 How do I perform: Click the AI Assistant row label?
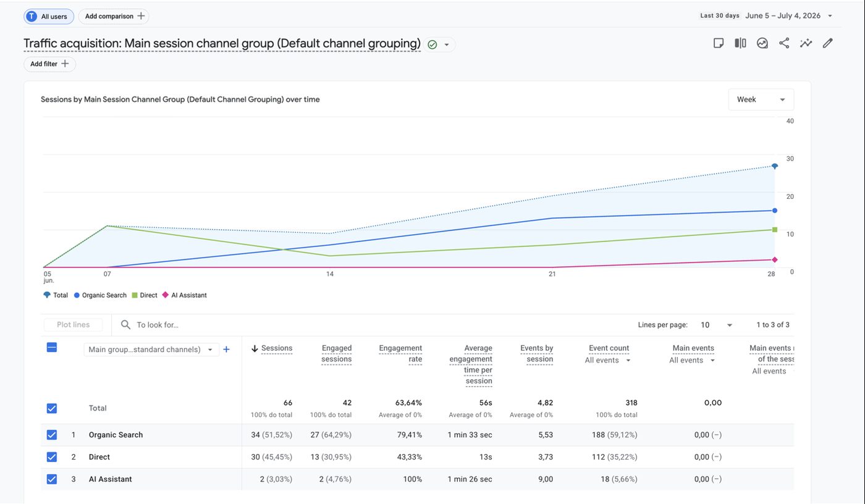(111, 479)
